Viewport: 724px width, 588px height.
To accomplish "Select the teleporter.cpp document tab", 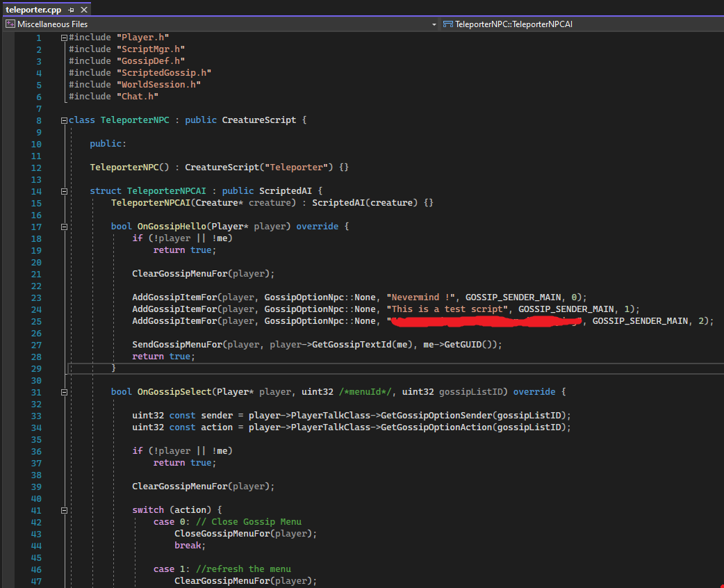I will (34, 10).
